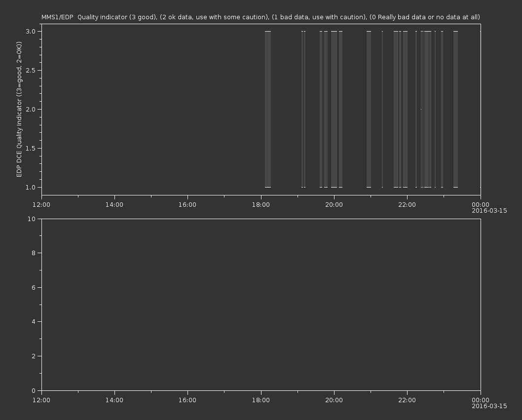The image size is (522, 420).
Task: Select 14:00 time label under empty plot
Action: tap(114, 400)
